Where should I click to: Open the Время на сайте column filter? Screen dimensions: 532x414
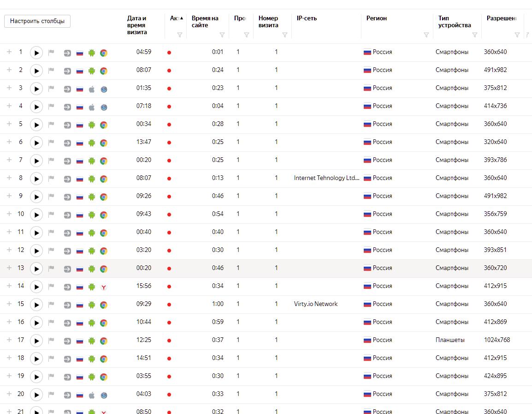222,35
